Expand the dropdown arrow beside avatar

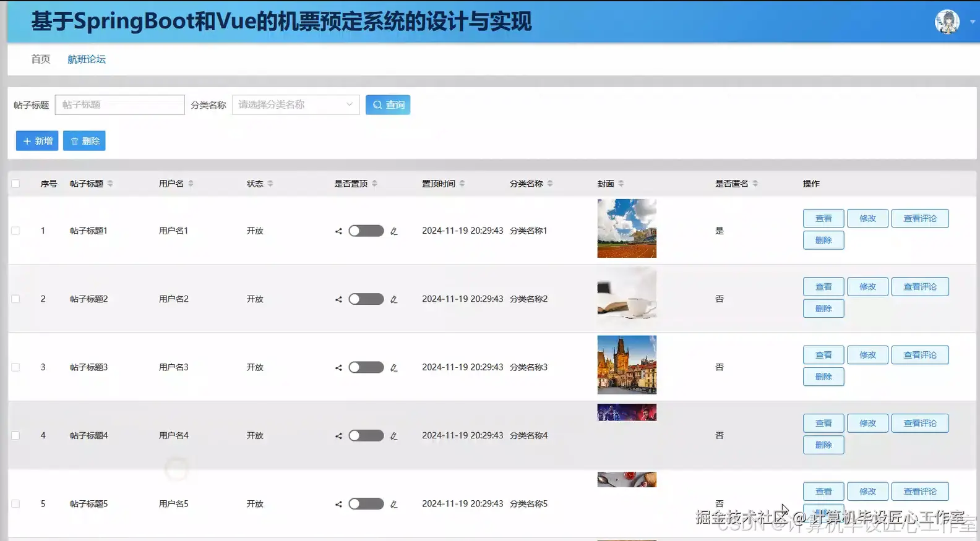click(972, 22)
